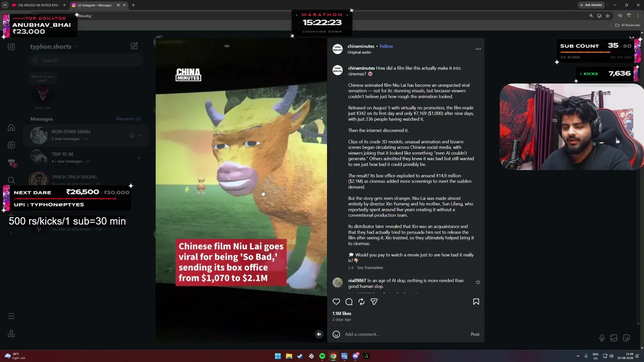
Task: Open Steam from the taskbar
Action: click(300, 356)
